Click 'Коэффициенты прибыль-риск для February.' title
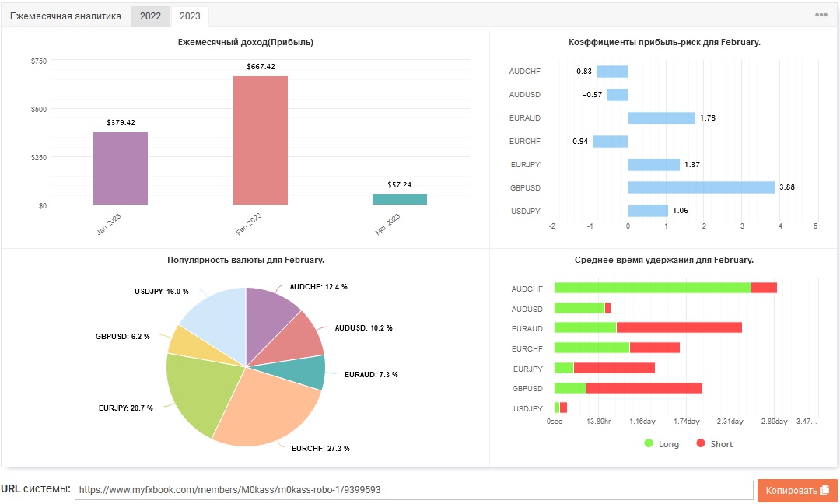This screenshot has width=840, height=504. (x=664, y=42)
